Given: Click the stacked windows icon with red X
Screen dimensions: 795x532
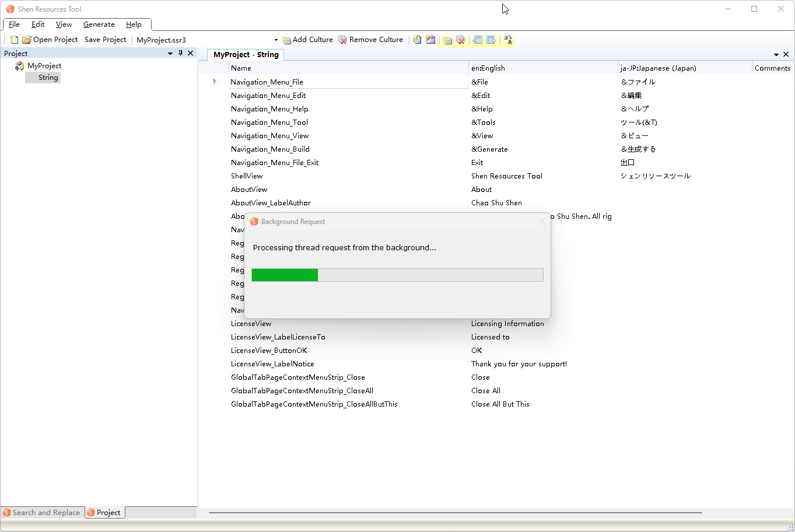Looking at the screenshot, I should pos(461,40).
